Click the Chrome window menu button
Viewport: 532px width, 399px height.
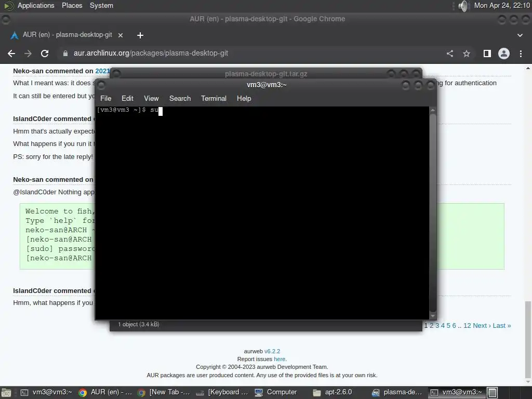point(6,20)
